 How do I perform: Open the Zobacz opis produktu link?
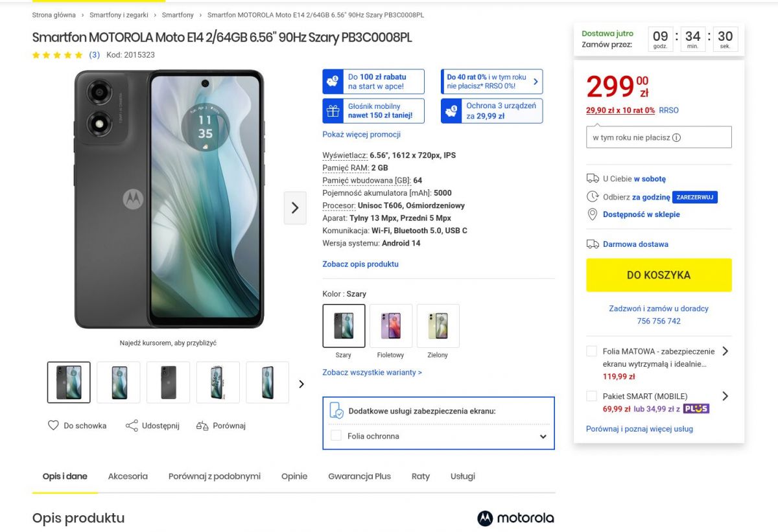tap(360, 264)
